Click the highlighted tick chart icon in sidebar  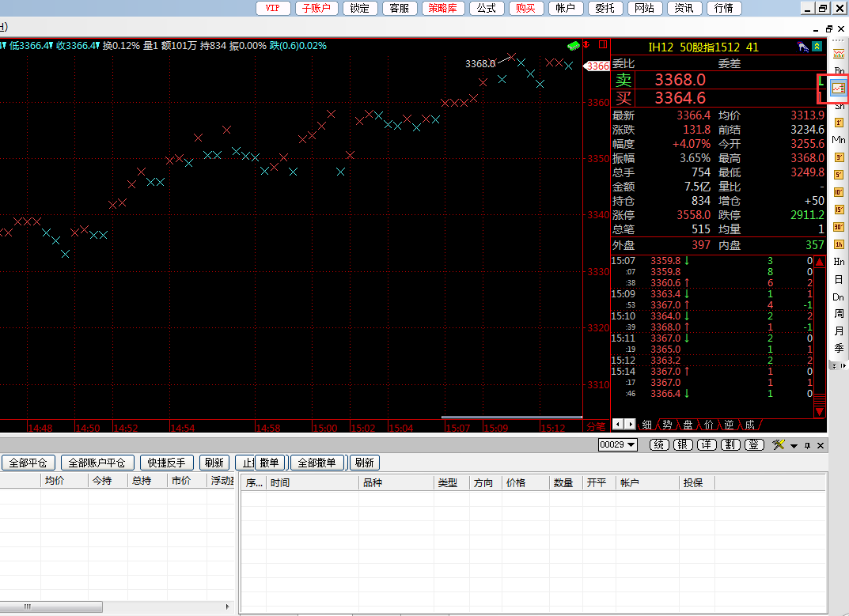tap(839, 88)
